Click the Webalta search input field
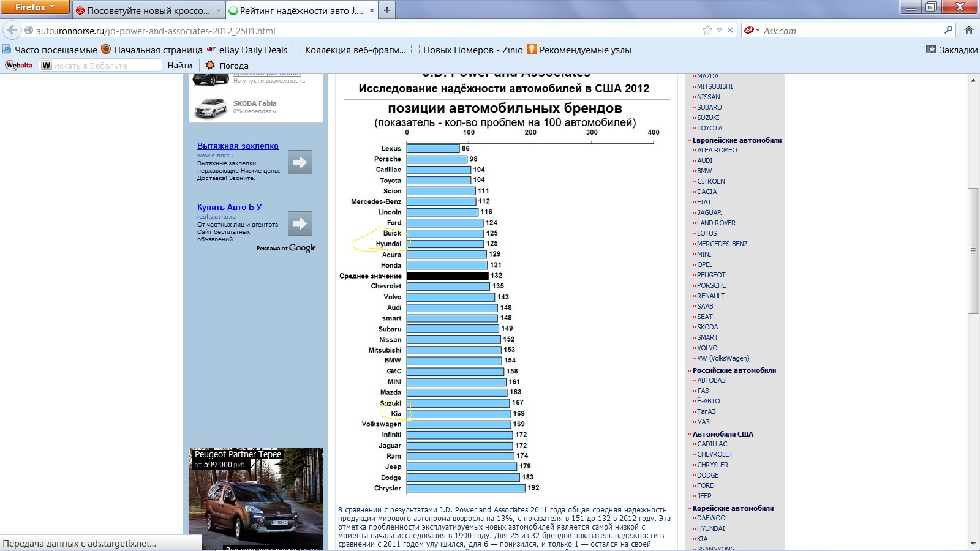The height and width of the screenshot is (551, 980). coord(101,65)
